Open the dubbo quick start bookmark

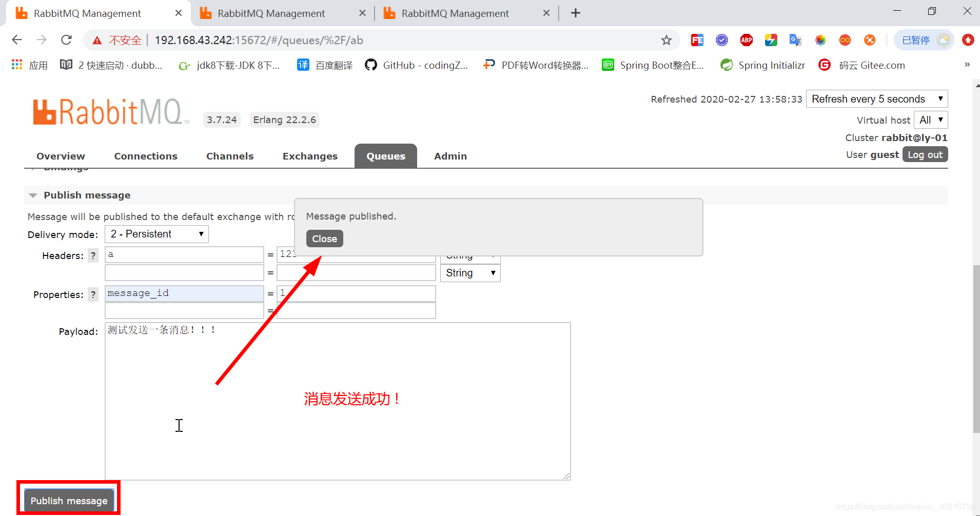click(x=111, y=65)
